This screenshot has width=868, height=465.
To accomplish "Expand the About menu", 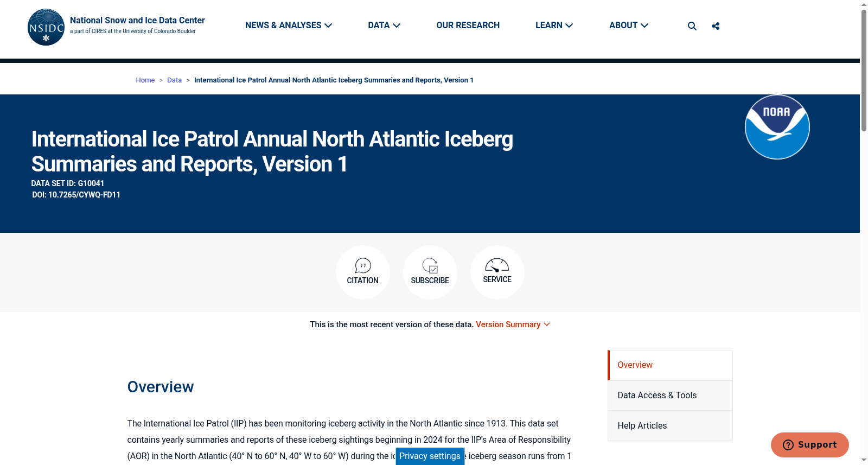I will (629, 26).
